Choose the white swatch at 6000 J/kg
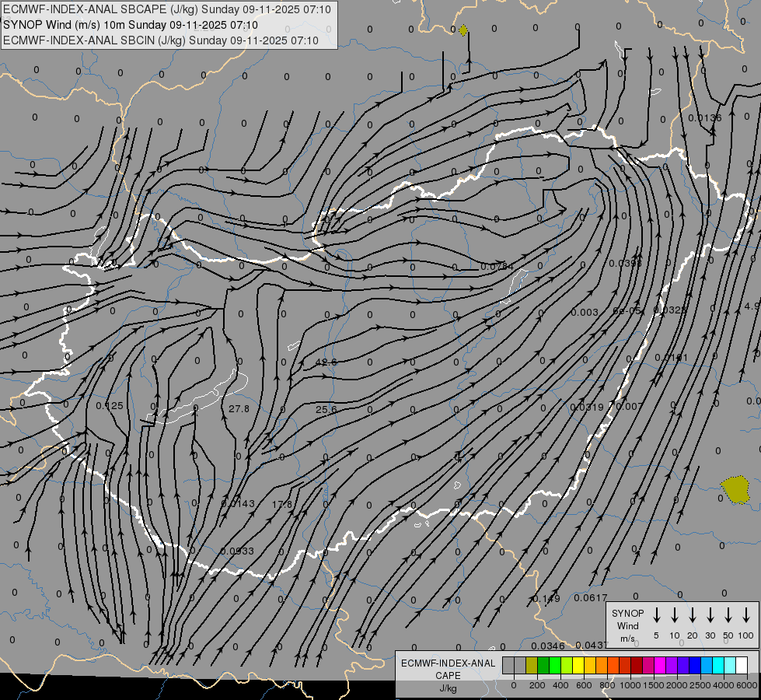 tap(741, 665)
